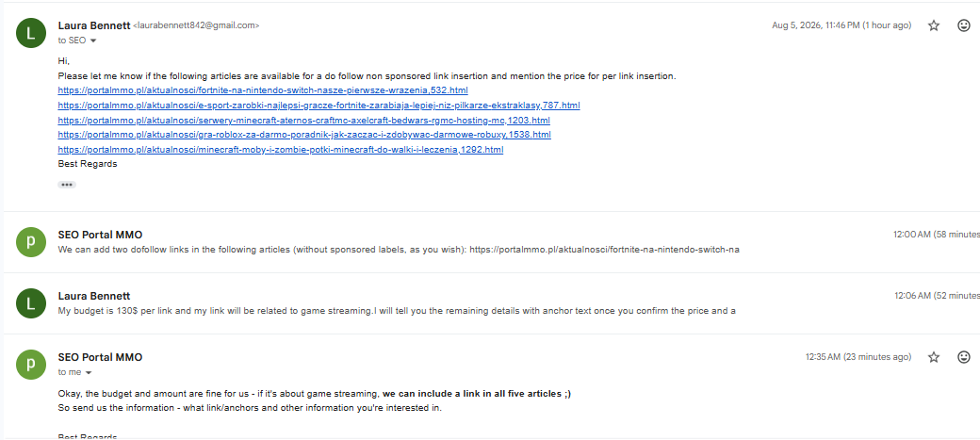The width and height of the screenshot is (980, 440).
Task: Star the last SEO Portal MMO reply
Action: (934, 357)
